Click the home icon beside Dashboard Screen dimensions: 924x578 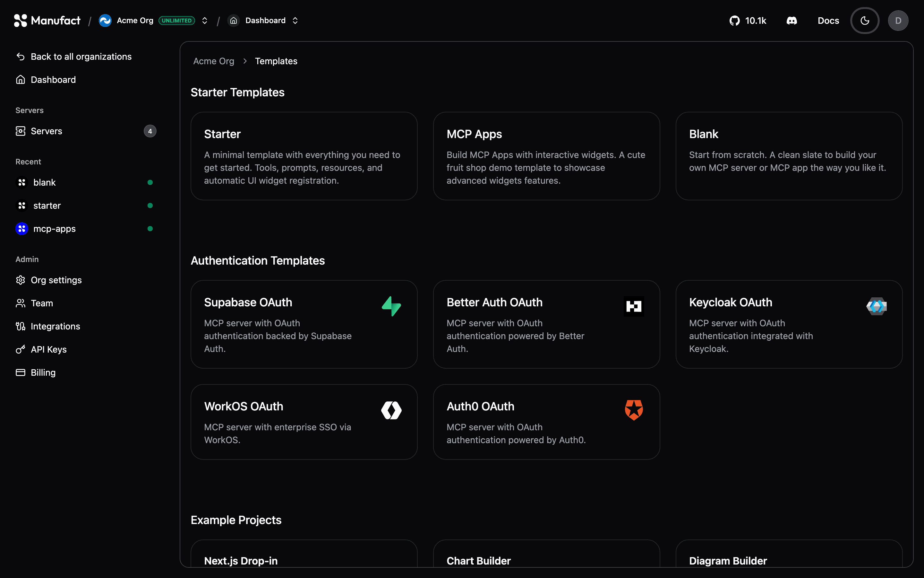[x=234, y=21]
